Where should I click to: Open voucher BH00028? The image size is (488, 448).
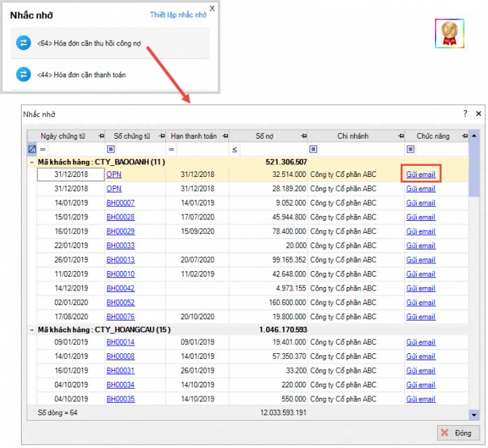tap(121, 217)
